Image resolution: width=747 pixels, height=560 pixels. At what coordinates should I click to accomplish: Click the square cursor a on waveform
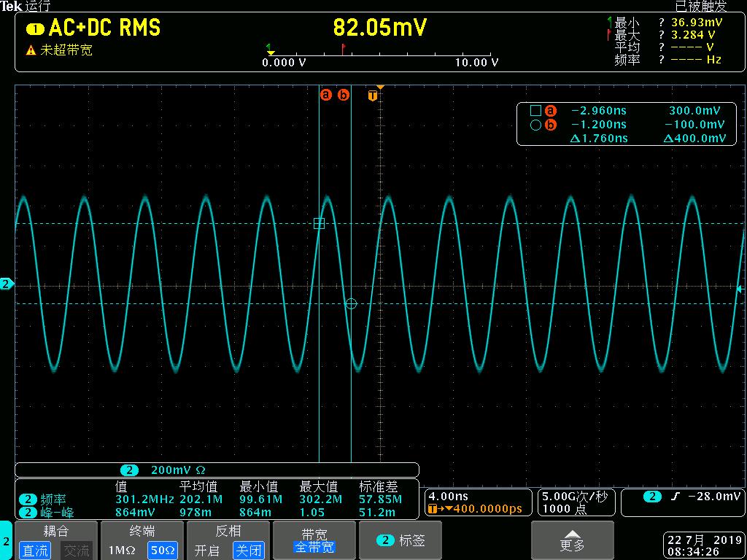click(x=319, y=224)
